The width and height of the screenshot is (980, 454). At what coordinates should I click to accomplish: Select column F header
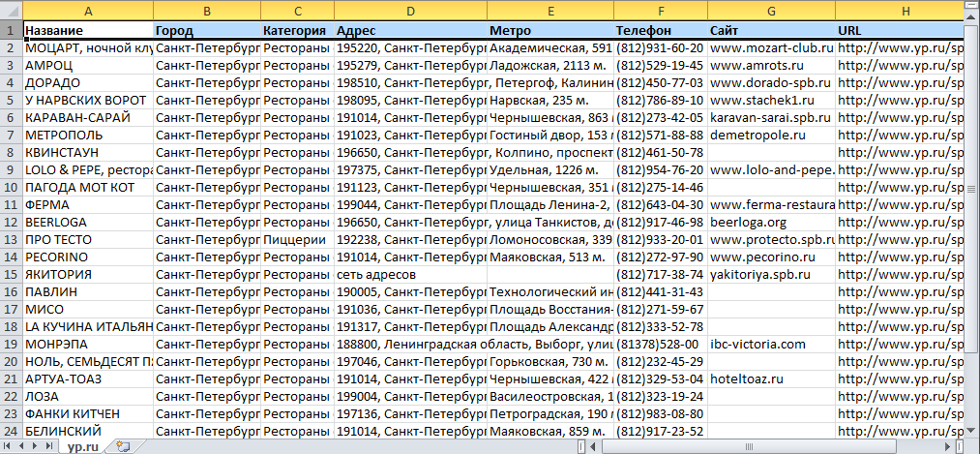point(661,11)
